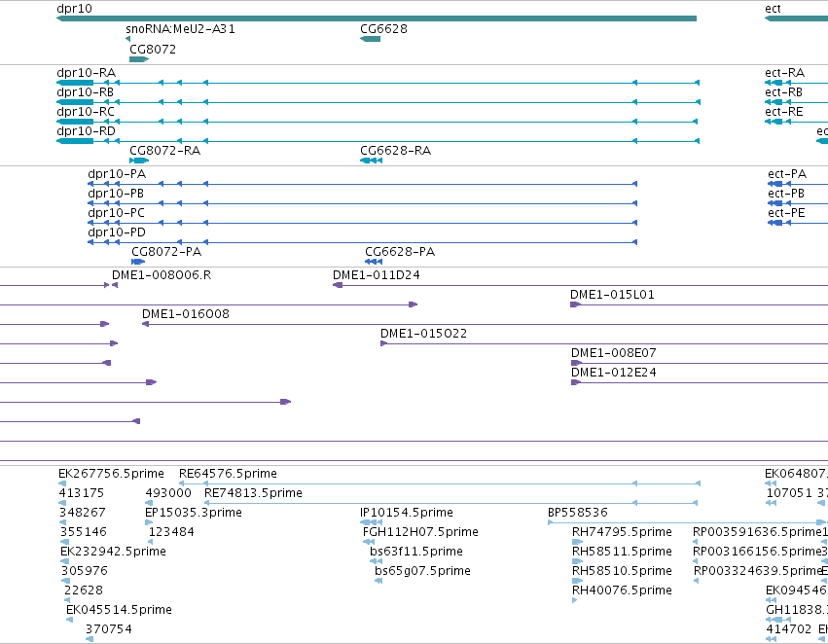Click the CG8072-PA protein feature
Screen dimensions: 828x644
138,262
